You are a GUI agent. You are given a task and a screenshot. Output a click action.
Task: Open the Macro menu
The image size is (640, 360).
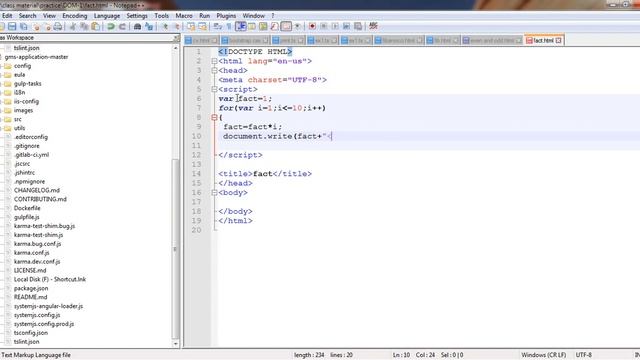click(184, 16)
